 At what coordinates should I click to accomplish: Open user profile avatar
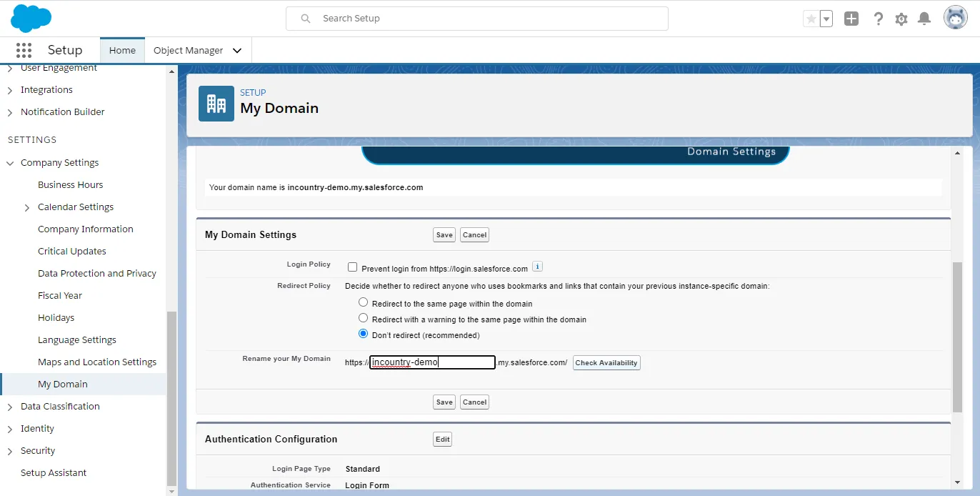point(955,18)
